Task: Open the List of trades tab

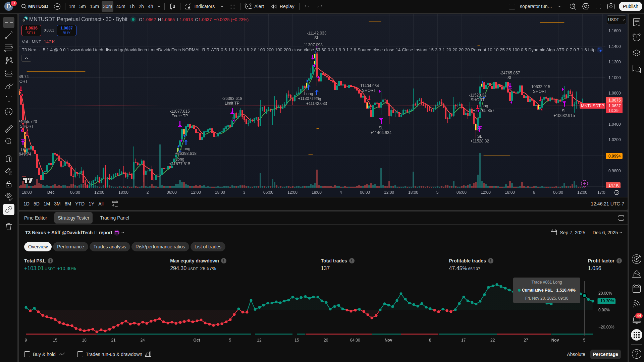Action: pyautogui.click(x=208, y=247)
